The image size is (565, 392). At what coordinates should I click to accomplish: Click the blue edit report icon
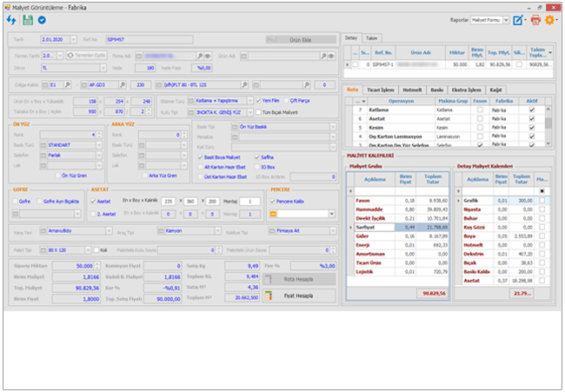coord(519,19)
